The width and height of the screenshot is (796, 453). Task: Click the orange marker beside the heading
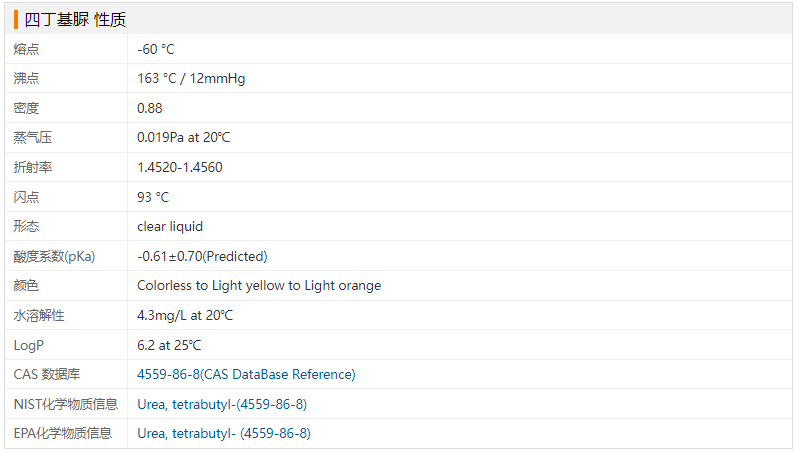[16, 19]
